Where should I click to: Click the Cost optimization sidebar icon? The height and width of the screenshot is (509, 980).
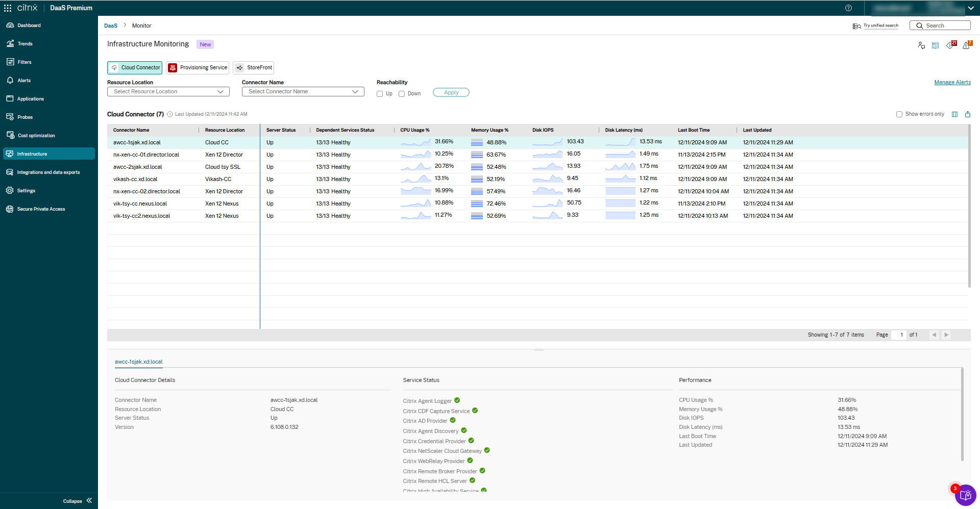[10, 135]
